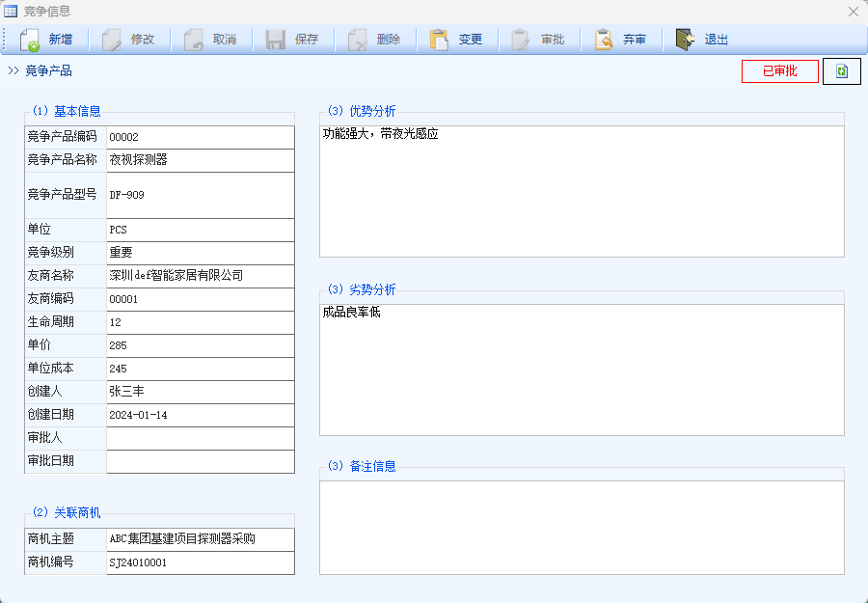Click the (3) 劣势分析 section header
Image resolution: width=868 pixels, height=603 pixels.
coord(362,289)
